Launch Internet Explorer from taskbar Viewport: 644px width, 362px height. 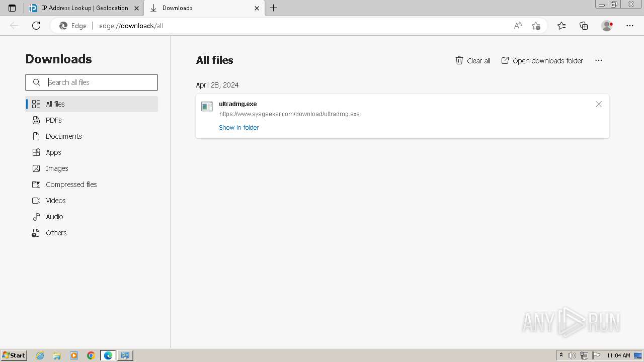[40, 355]
